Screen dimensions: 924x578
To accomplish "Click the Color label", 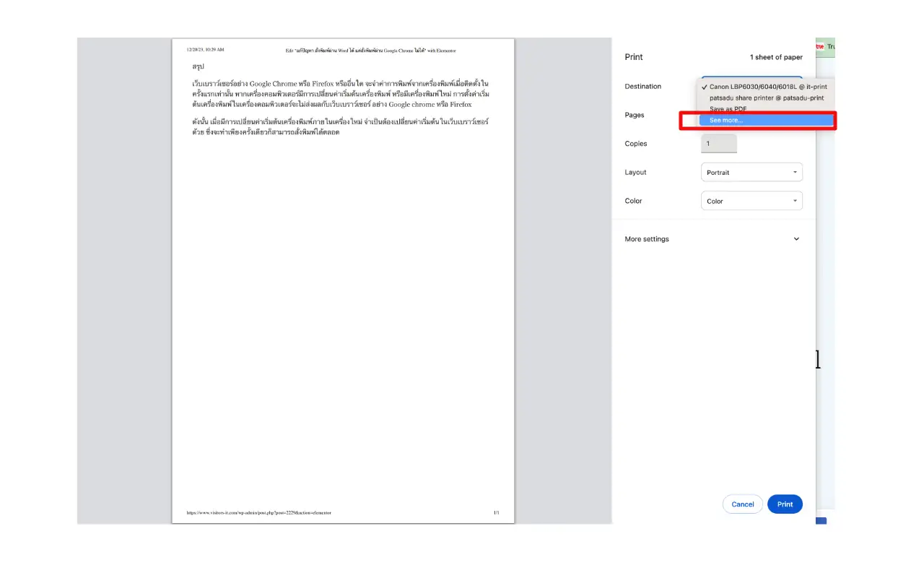I will [633, 201].
